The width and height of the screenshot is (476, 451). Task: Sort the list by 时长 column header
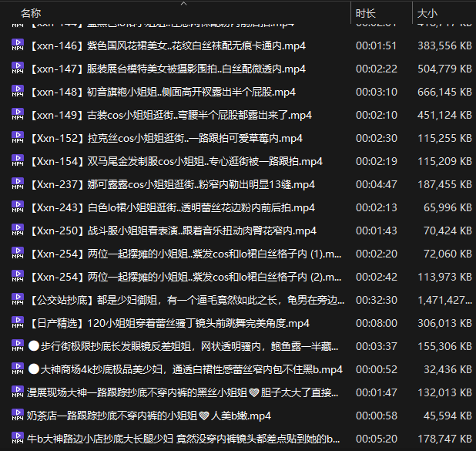365,13
